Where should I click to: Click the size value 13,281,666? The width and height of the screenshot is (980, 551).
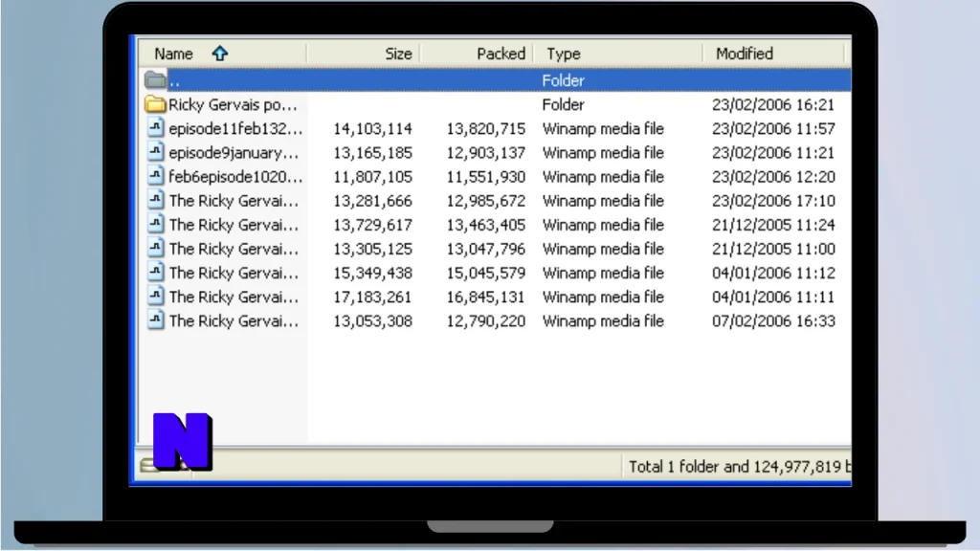tap(372, 201)
